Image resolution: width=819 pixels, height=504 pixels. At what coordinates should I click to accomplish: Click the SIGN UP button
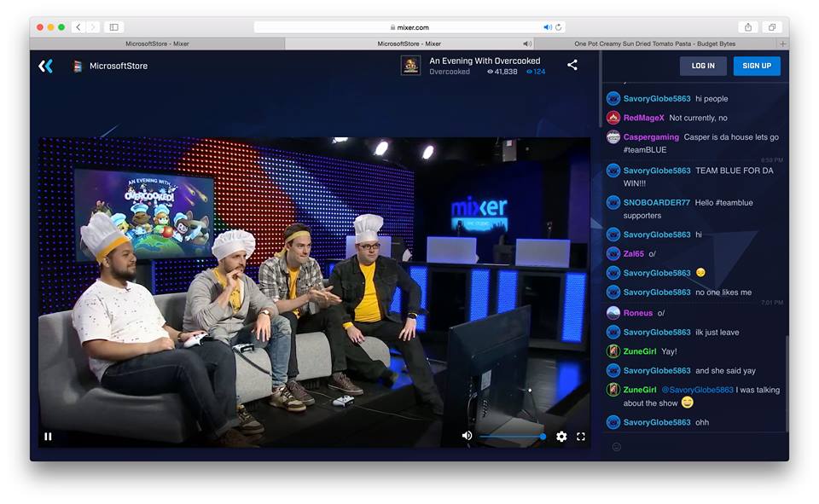pyautogui.click(x=757, y=66)
